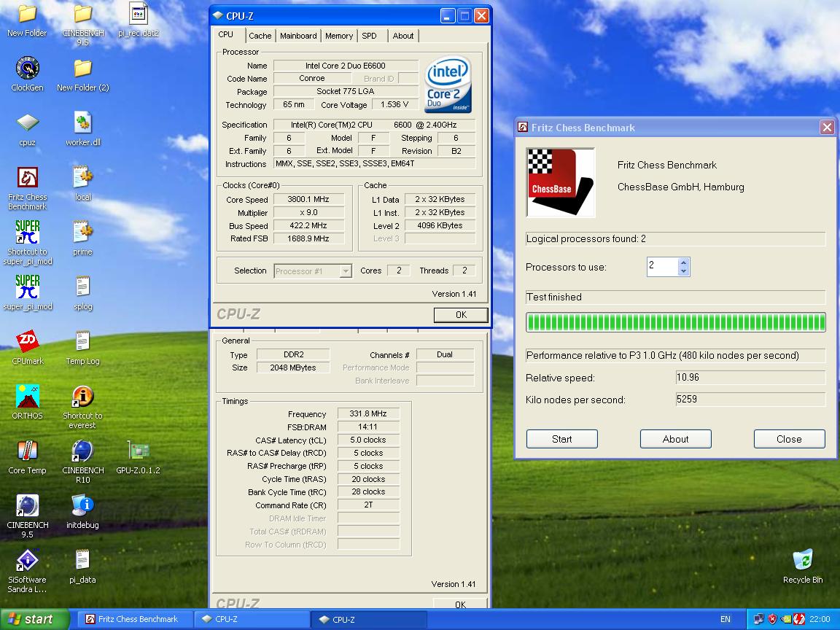Open the Recycle Bin
The width and height of the screenshot is (840, 630).
point(803,567)
